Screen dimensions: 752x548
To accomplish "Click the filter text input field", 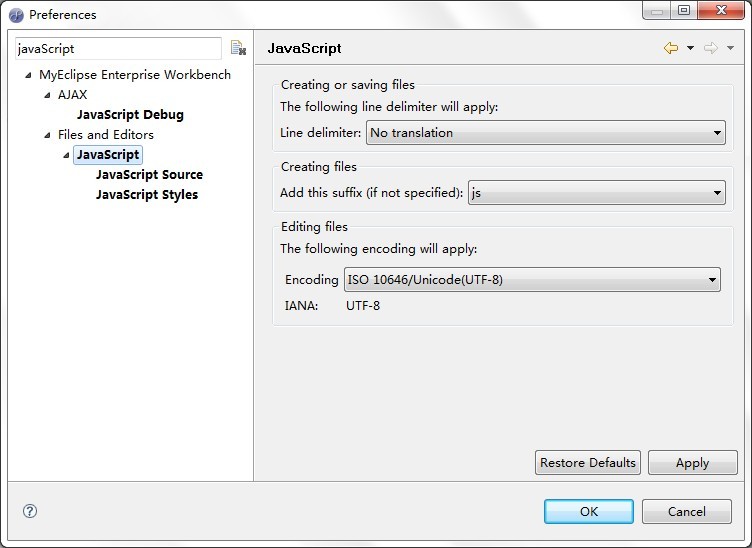I will (118, 48).
